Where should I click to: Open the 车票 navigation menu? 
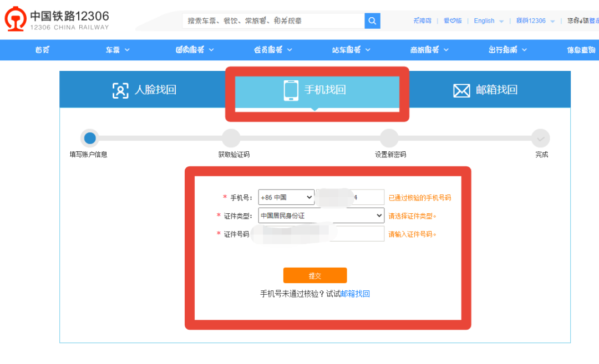[x=118, y=50]
